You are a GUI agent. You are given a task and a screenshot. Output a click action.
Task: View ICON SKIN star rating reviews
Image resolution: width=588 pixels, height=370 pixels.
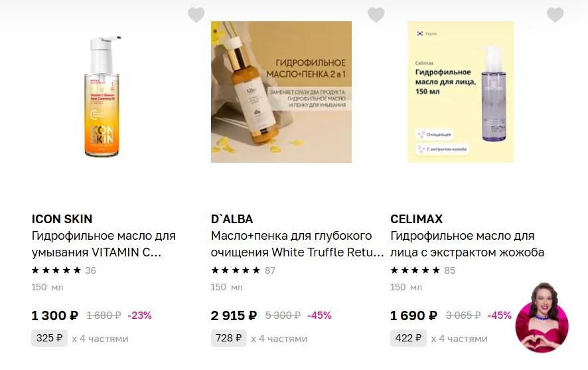tap(64, 270)
